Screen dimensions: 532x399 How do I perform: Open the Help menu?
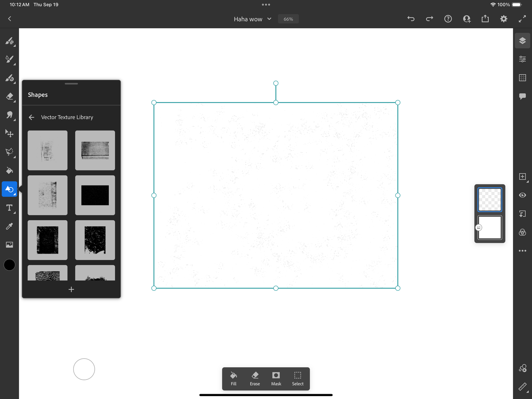(448, 19)
